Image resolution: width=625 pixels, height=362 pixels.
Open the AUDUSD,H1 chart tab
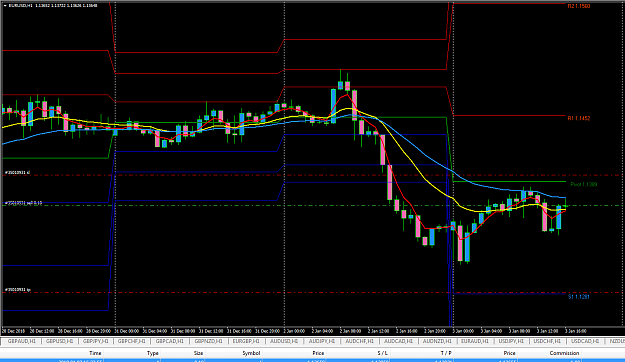click(x=284, y=341)
